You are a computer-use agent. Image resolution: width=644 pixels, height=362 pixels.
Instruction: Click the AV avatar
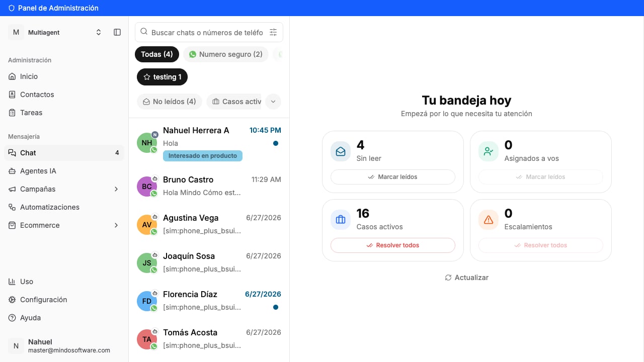point(147,224)
